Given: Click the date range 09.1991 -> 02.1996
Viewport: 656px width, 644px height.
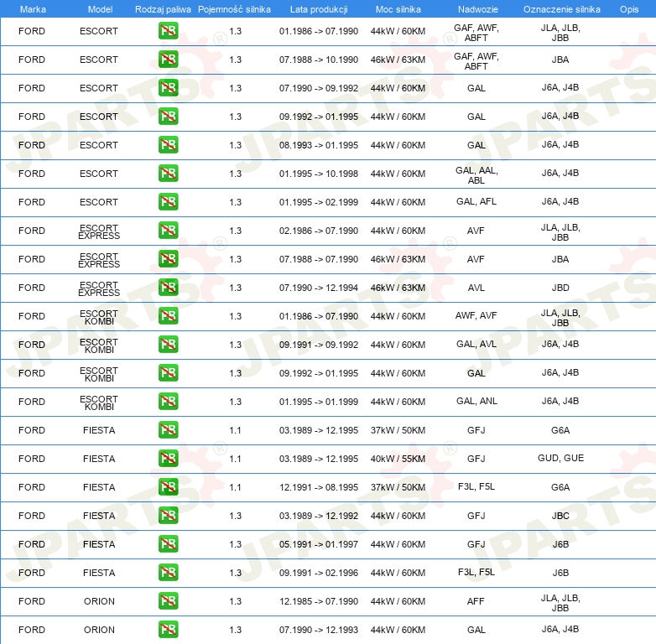Looking at the screenshot, I should [x=319, y=573].
